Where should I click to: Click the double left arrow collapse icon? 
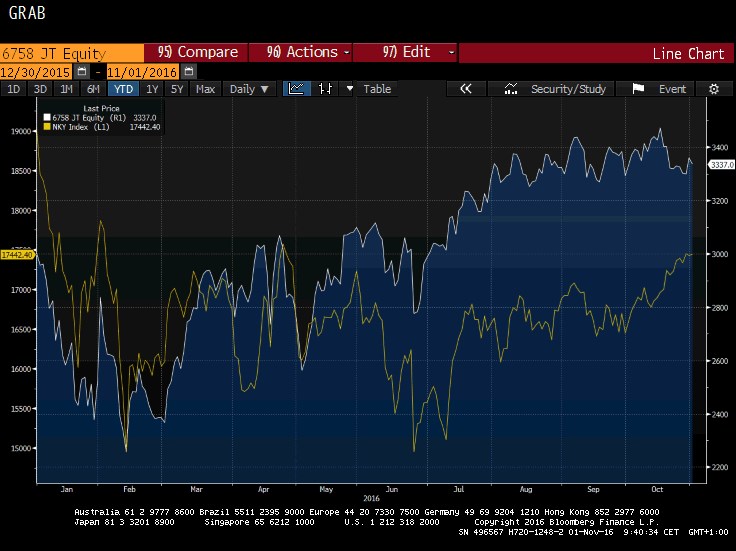click(x=465, y=89)
